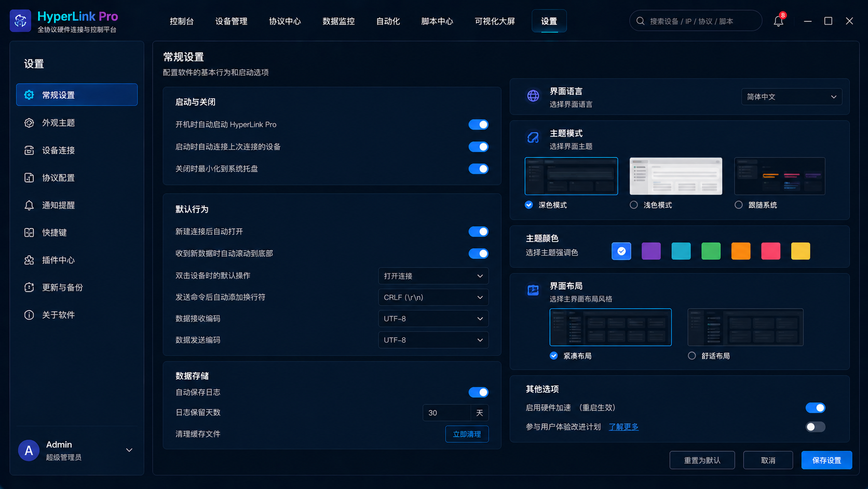The height and width of the screenshot is (489, 868).
Task: Click the interface language globe icon
Action: (x=533, y=96)
